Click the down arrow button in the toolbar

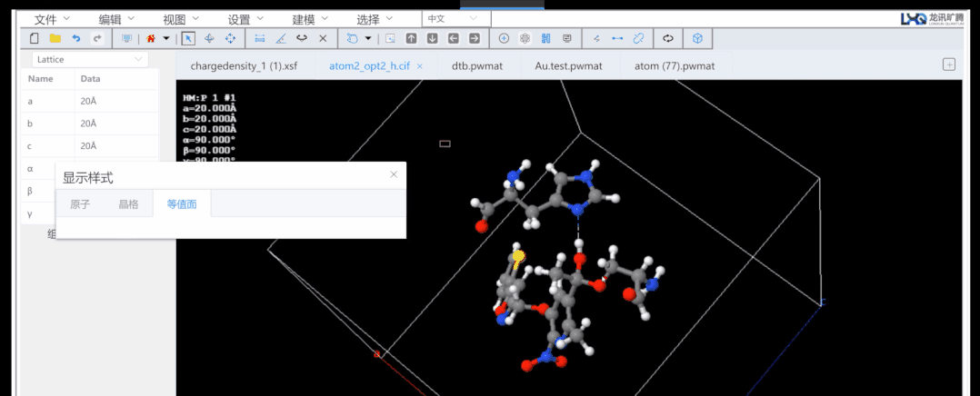(x=432, y=39)
